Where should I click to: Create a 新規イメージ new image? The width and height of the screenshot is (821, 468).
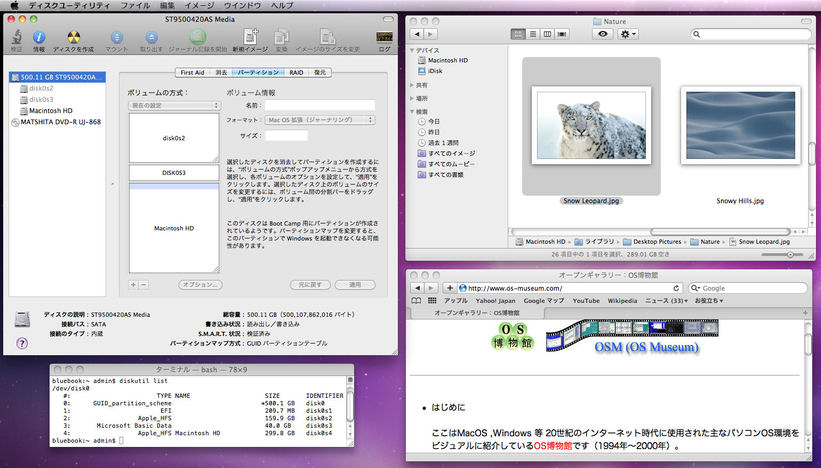pos(250,37)
